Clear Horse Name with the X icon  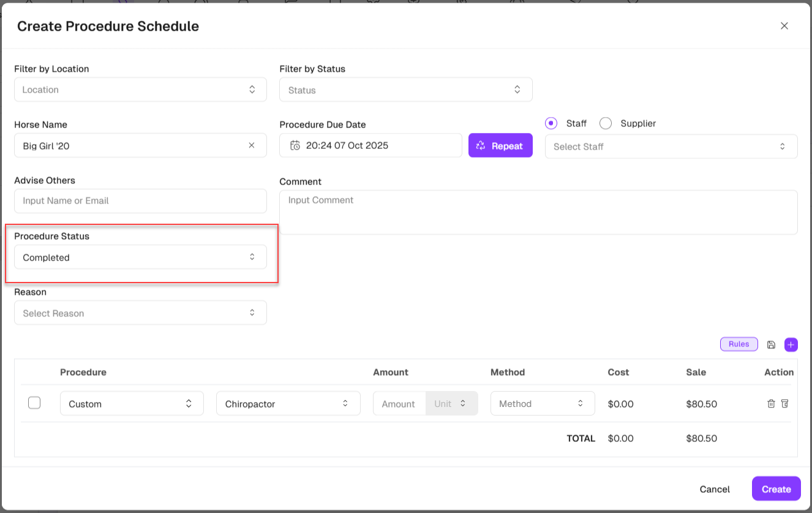252,145
